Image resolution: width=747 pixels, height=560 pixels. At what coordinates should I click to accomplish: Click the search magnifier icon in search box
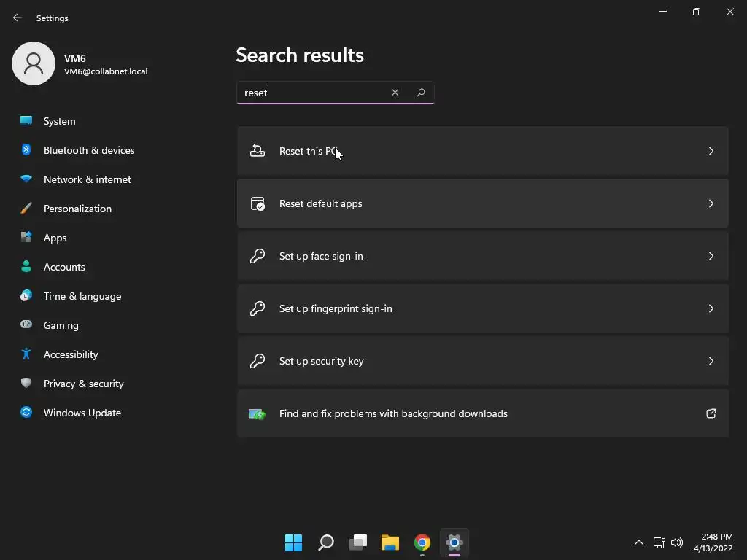[x=421, y=93]
